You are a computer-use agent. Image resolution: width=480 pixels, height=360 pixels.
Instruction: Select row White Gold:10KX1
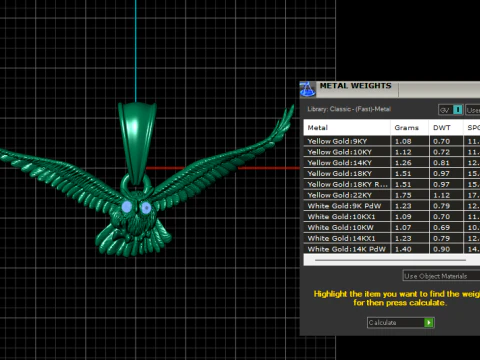coord(392,217)
